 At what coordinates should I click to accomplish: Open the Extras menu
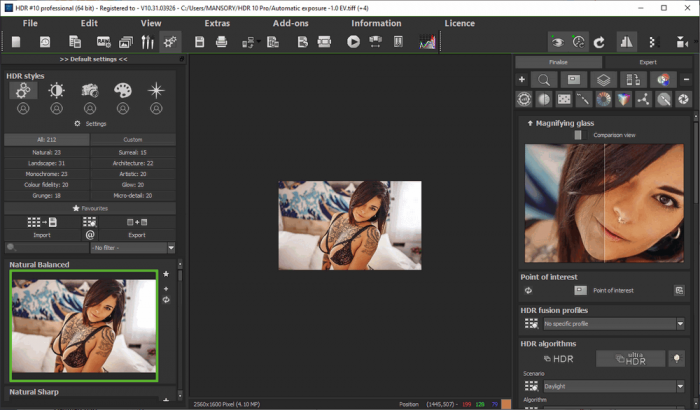click(x=216, y=22)
